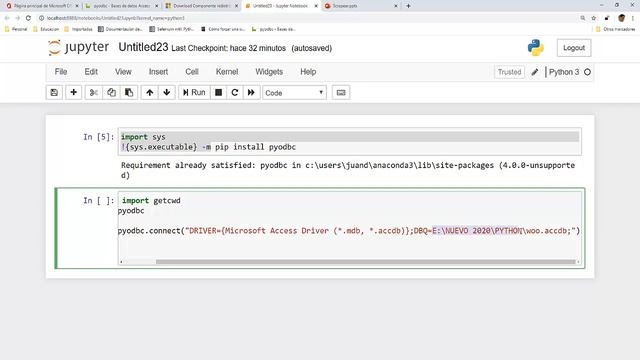Copy selected cells icon
Image resolution: width=640 pixels, height=360 pixels.
[x=111, y=93]
